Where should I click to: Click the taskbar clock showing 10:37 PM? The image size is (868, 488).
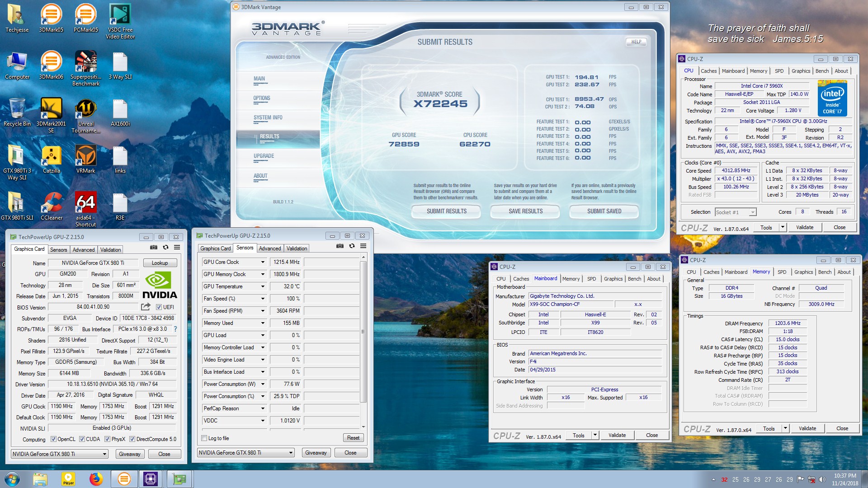(x=844, y=479)
